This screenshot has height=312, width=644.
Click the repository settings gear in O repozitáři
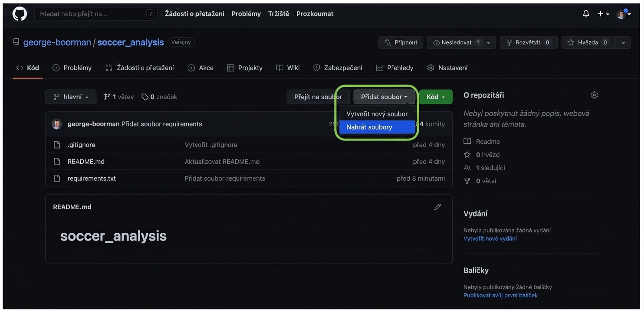tap(595, 95)
